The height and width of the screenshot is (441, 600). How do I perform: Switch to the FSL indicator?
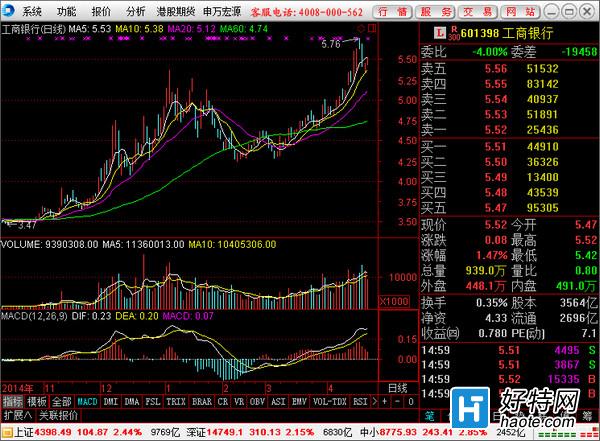pyautogui.click(x=153, y=402)
